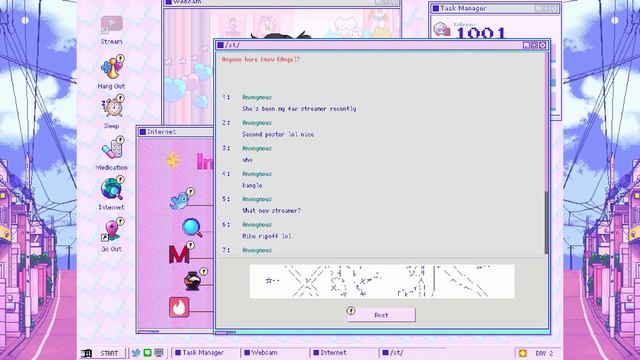
Task: Click the sun icon beside DAY 2
Action: point(522,353)
